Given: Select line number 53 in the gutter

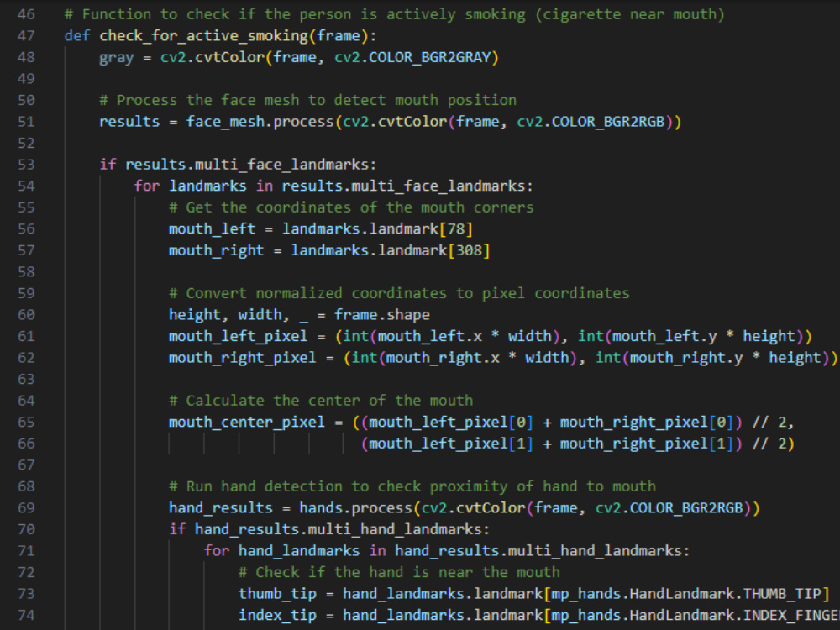Looking at the screenshot, I should (26, 165).
